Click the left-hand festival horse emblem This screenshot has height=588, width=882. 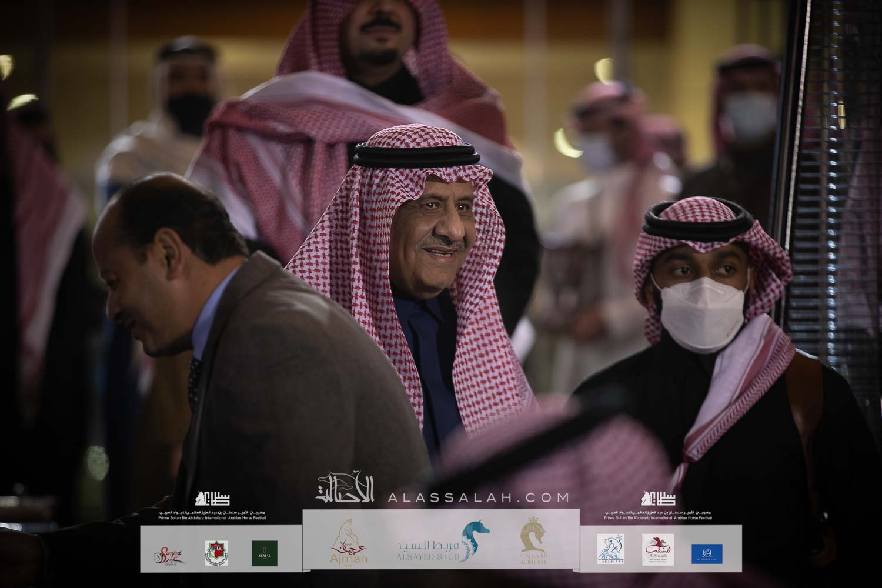pos(213,499)
